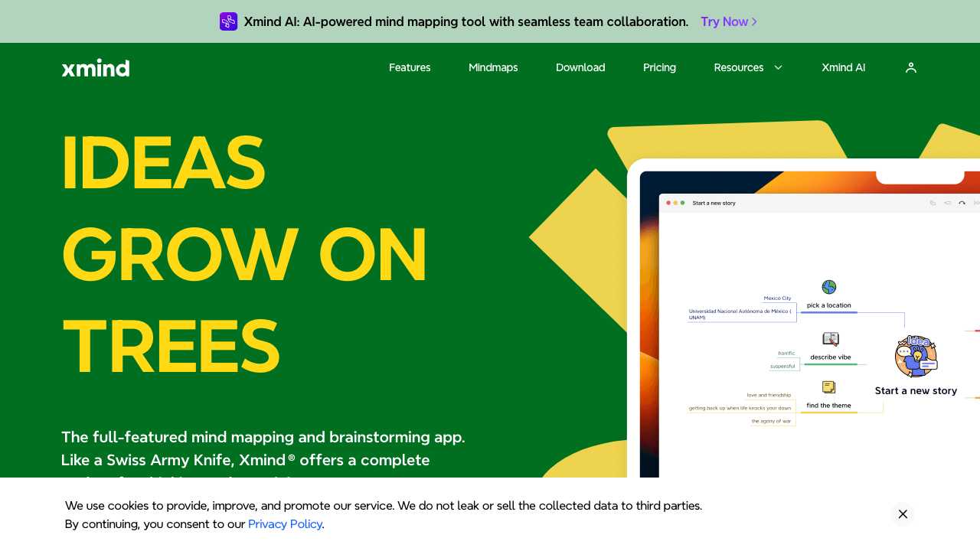Open the Xmind AI nav link
Image resolution: width=980 pixels, height=551 pixels.
point(843,67)
